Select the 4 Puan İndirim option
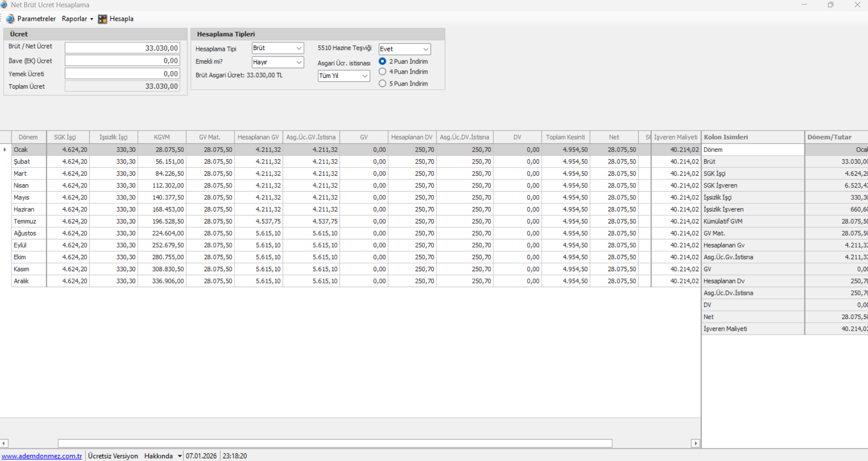 [382, 72]
